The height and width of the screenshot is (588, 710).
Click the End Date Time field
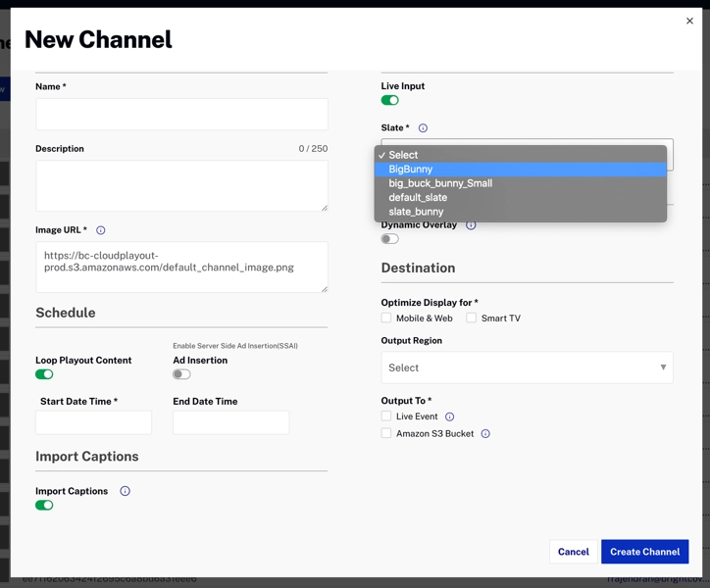(230, 422)
